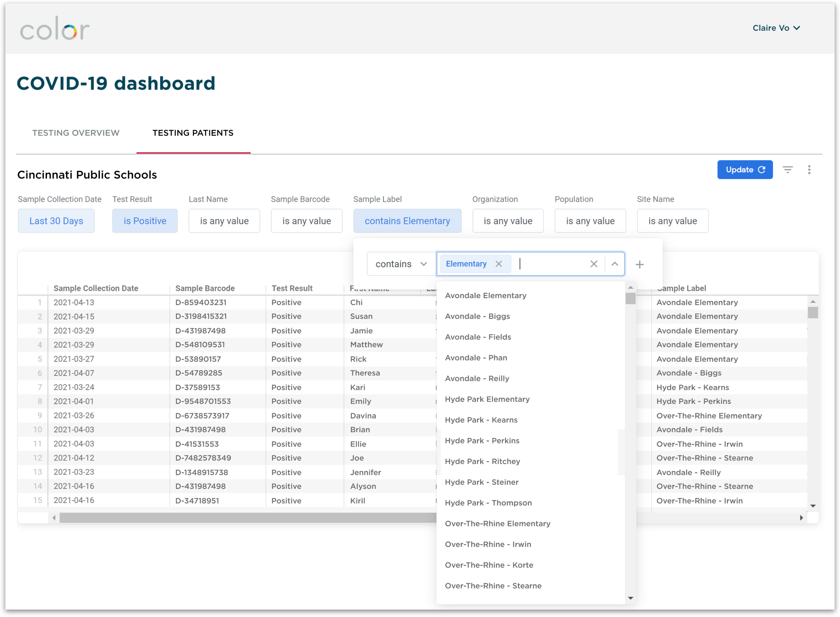Viewport: 840px width, 617px height.
Task: Add another filter condition with plus icon
Action: click(x=640, y=264)
